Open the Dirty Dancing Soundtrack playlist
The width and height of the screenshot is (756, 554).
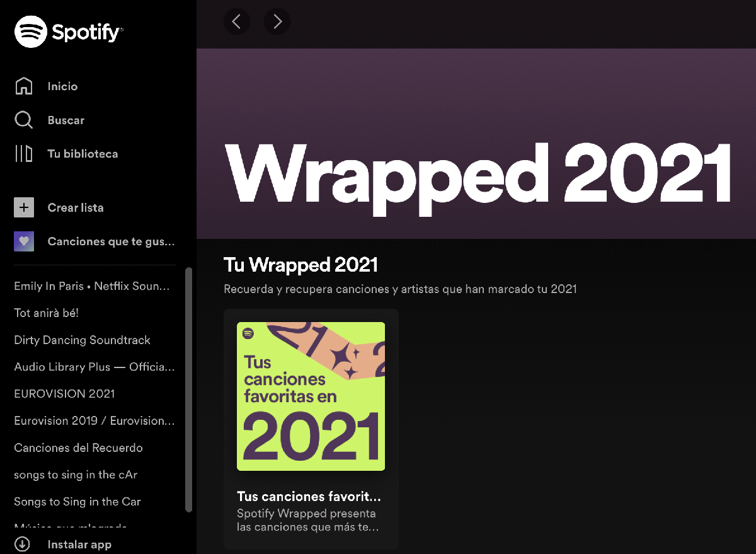(x=82, y=340)
